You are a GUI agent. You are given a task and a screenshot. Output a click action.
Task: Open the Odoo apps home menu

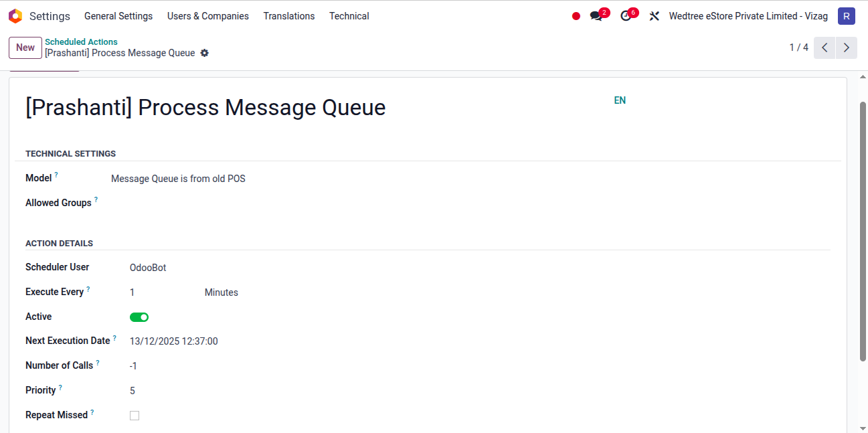pyautogui.click(x=15, y=15)
